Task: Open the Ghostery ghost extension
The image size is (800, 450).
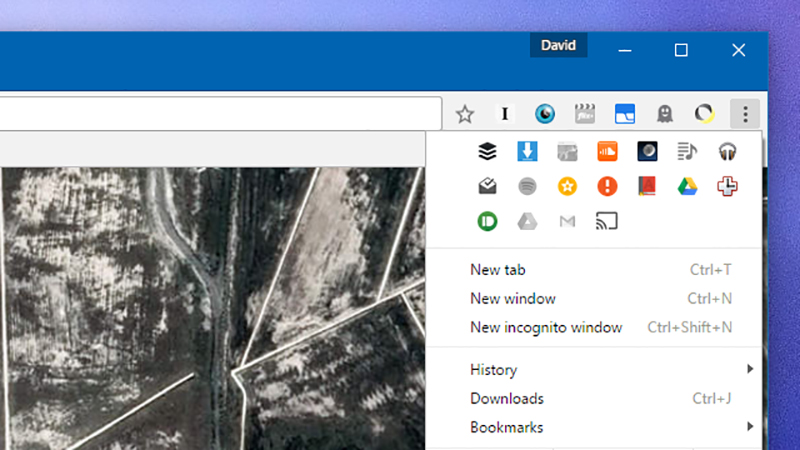Action: [x=665, y=114]
